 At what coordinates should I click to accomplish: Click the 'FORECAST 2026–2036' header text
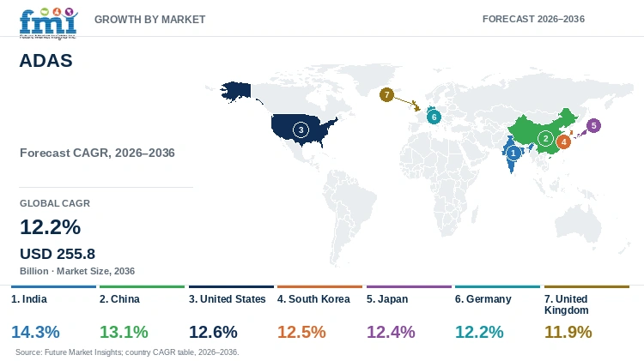[x=533, y=19]
